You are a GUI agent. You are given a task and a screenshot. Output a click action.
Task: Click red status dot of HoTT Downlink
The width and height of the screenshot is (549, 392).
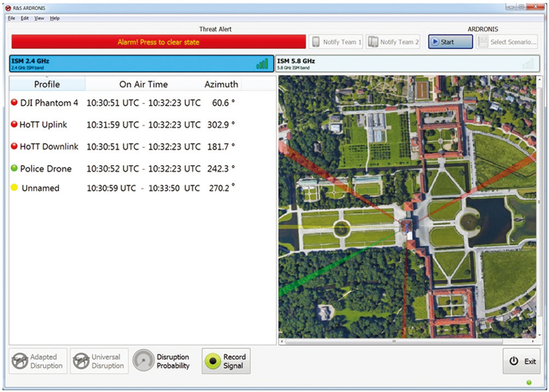click(14, 146)
